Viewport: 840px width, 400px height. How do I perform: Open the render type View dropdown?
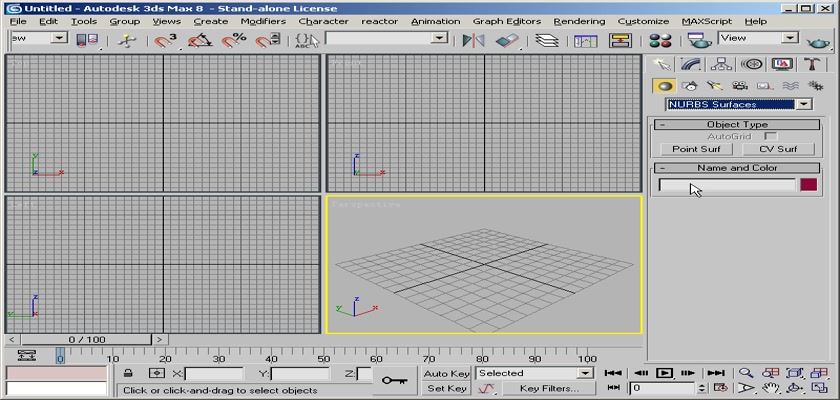(x=758, y=38)
